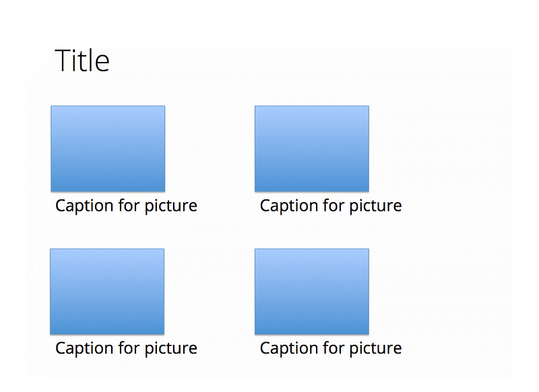Click the word 'picture' in bottom-left caption
Image resolution: width=539 pixels, height=392 pixels.
171,349
